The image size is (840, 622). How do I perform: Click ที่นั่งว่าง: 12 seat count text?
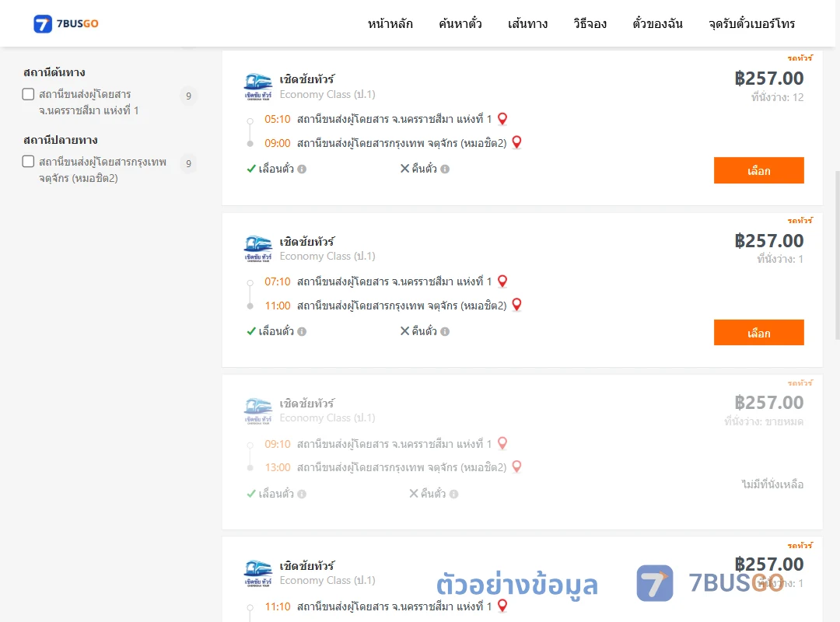point(777,97)
